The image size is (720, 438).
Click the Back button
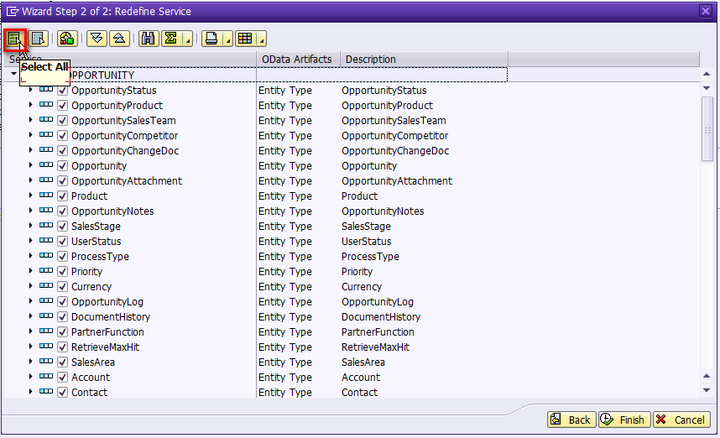572,420
